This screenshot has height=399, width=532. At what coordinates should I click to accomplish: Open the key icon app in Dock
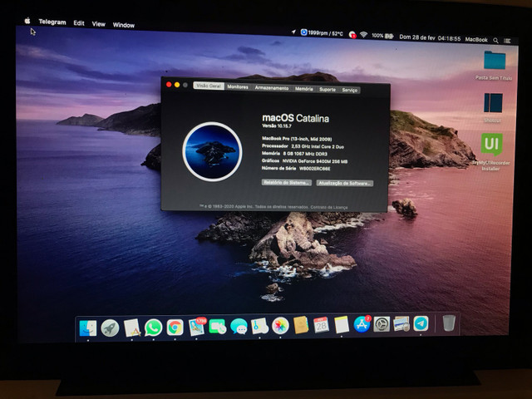pyautogui.click(x=259, y=327)
